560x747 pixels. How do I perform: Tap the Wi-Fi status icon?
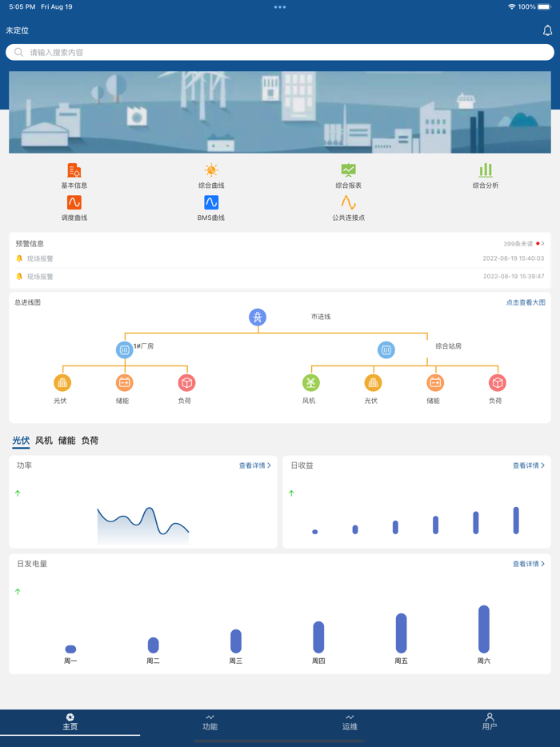click(x=512, y=7)
